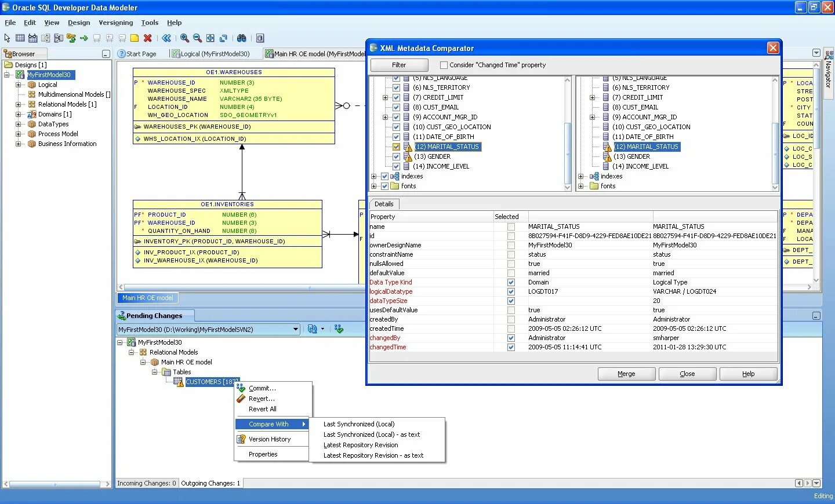Click the Zoom In magnifier toolbar icon
Image resolution: width=835 pixels, height=504 pixels.
click(x=185, y=38)
